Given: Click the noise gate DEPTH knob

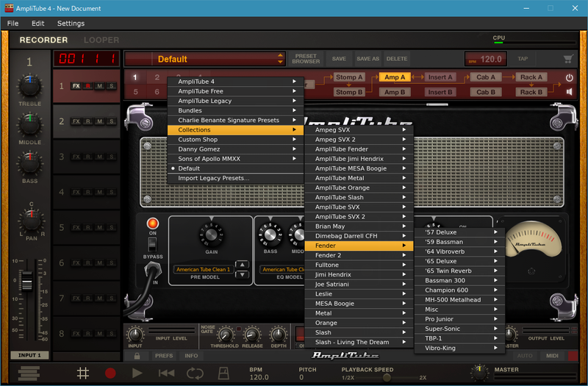Looking at the screenshot, I should (279, 335).
